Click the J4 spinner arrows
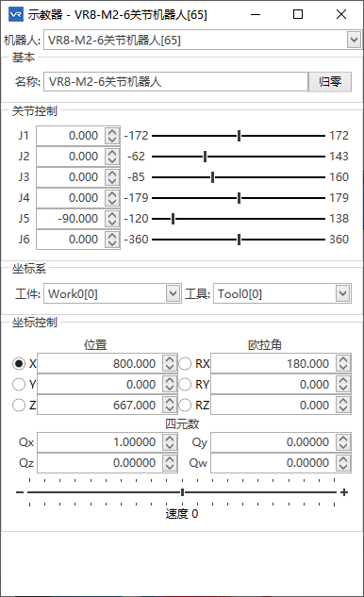Image resolution: width=364 pixels, height=597 pixels. 112,198
